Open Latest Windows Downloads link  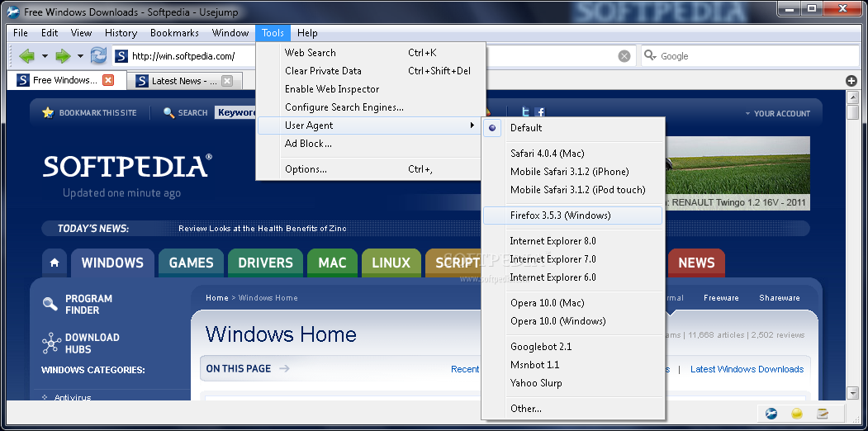(x=747, y=369)
